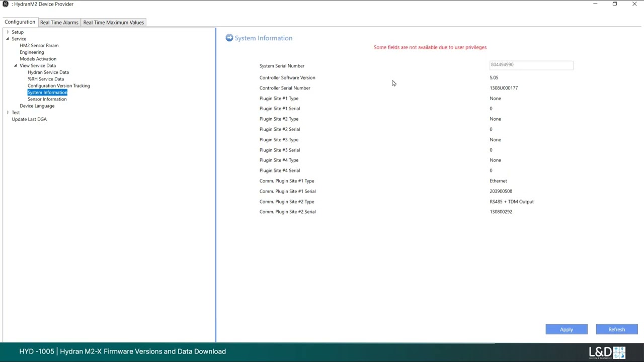Open Configuration Version Tracking item
Viewport: 644px width, 362px height.
tap(59, 85)
